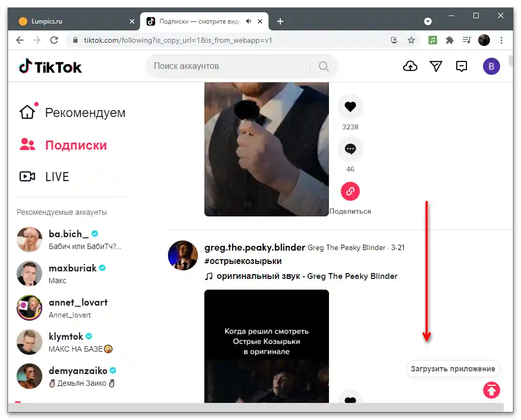Screen dimensions: 521x420
Task: Click the search magnifier icon
Action: coord(324,66)
